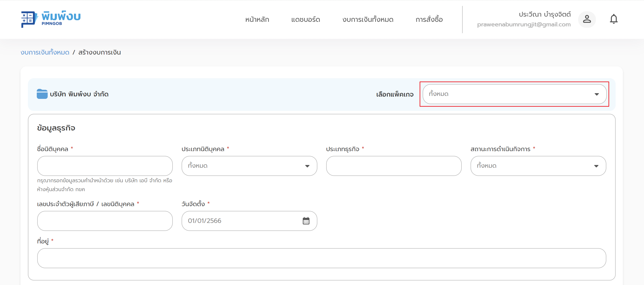
Task: Open the user profile avatar icon
Action: (x=587, y=19)
